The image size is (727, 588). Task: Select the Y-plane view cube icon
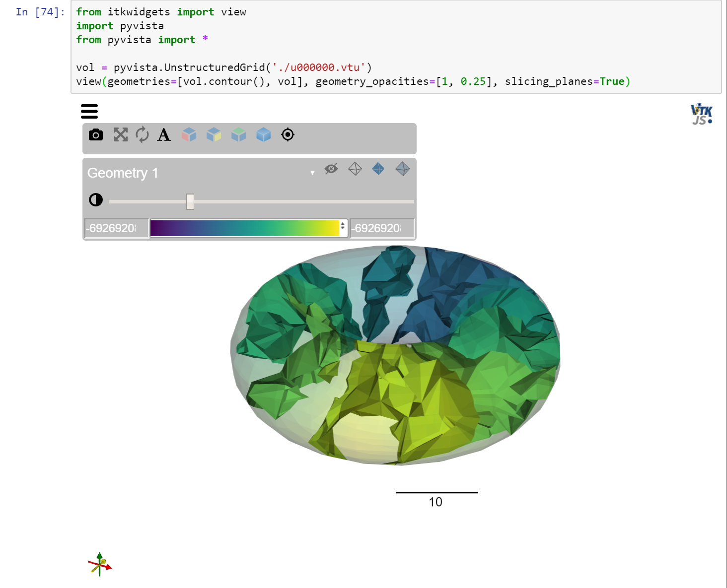[214, 134]
